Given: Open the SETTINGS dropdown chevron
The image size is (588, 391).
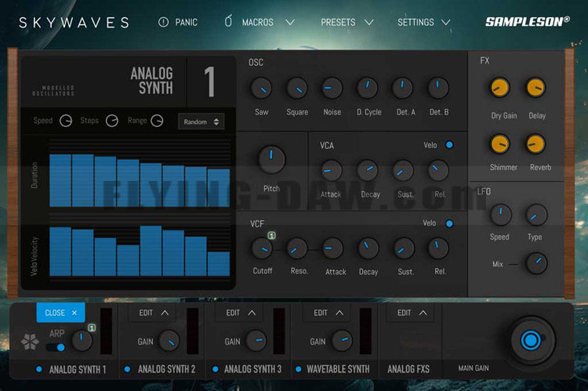Looking at the screenshot, I should pyautogui.click(x=445, y=22).
